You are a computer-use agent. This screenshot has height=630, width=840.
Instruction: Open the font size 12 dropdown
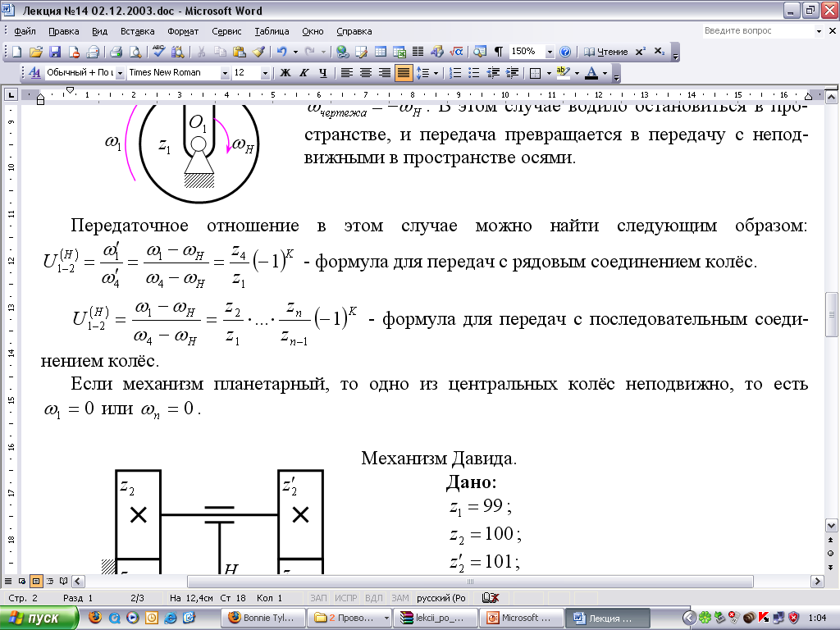pyautogui.click(x=265, y=73)
